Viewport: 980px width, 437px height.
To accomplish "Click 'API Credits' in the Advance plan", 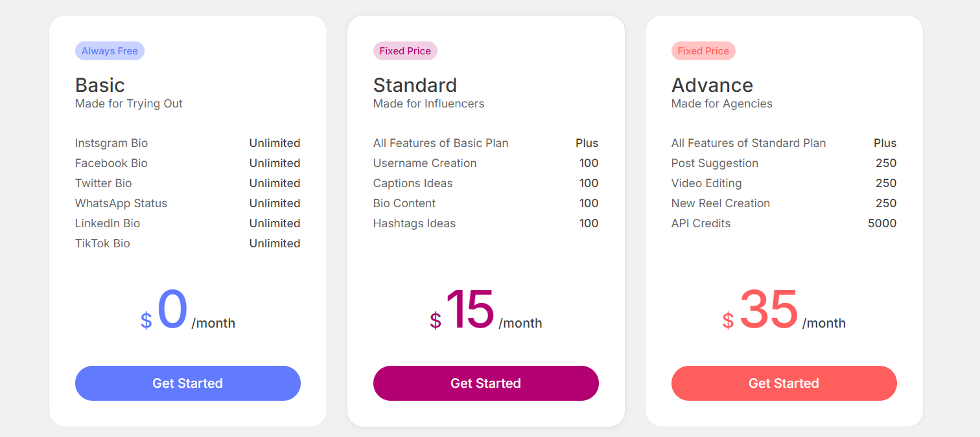I will pos(701,223).
